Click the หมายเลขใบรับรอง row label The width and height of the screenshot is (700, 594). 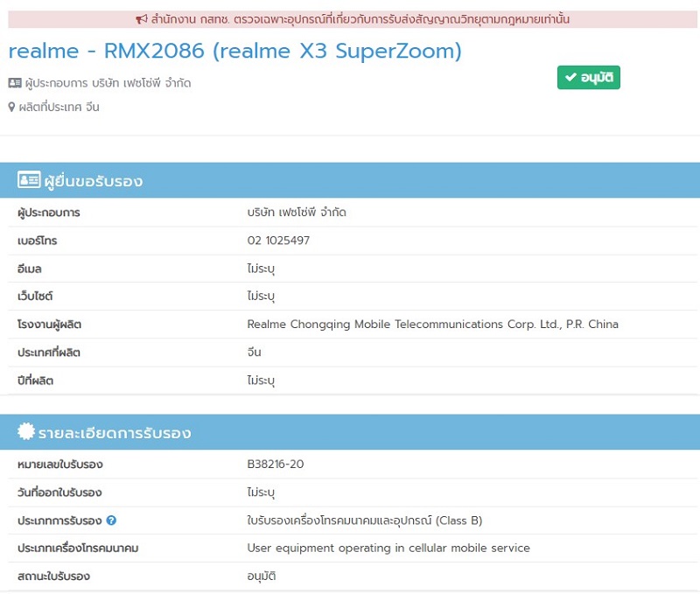pyautogui.click(x=59, y=465)
